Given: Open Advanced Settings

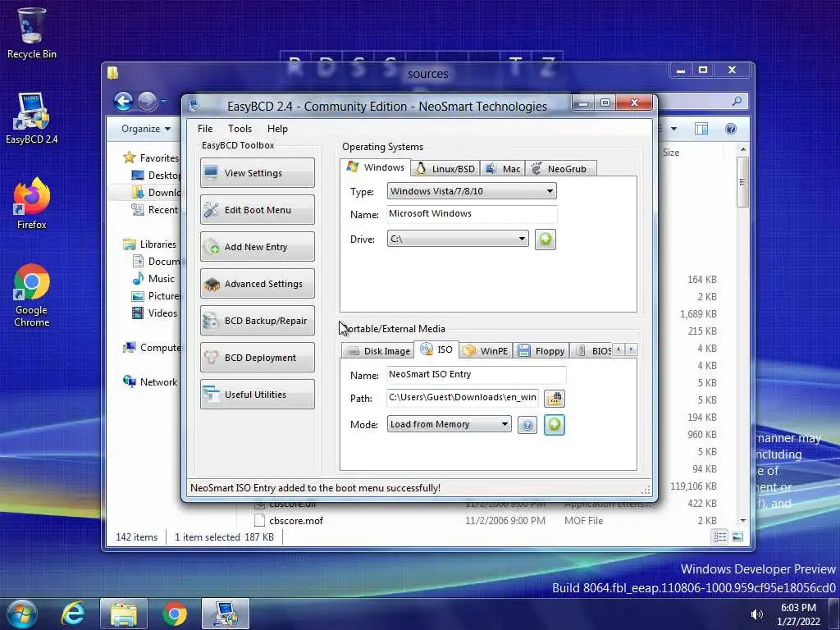Looking at the screenshot, I should [257, 283].
